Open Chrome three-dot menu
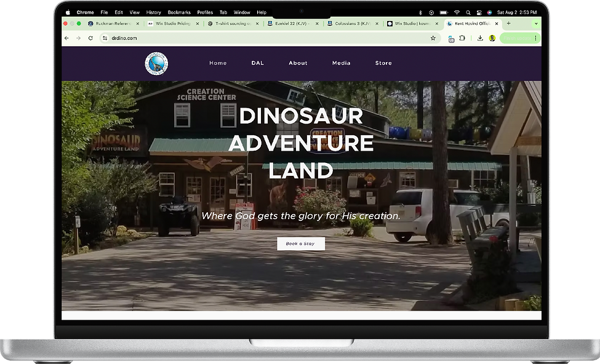The image size is (600, 364). tap(536, 38)
